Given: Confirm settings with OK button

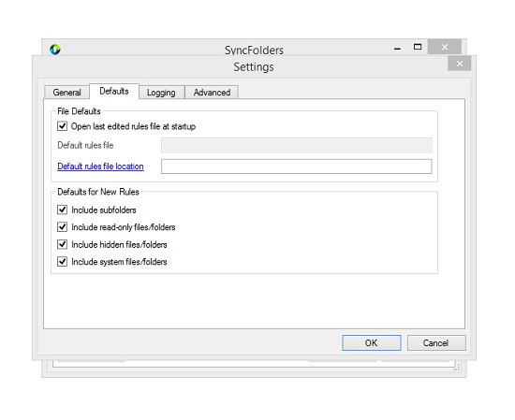Looking at the screenshot, I should click(x=372, y=343).
